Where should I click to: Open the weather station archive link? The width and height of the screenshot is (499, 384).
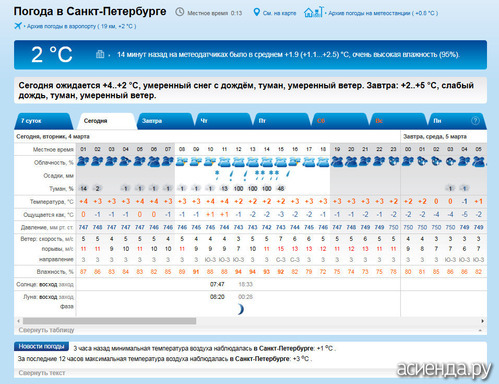pos(383,13)
